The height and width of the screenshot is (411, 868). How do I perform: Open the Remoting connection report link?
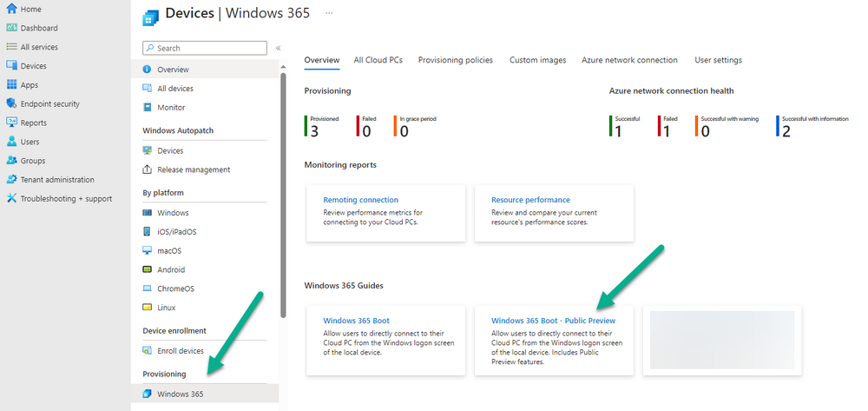pyautogui.click(x=360, y=200)
